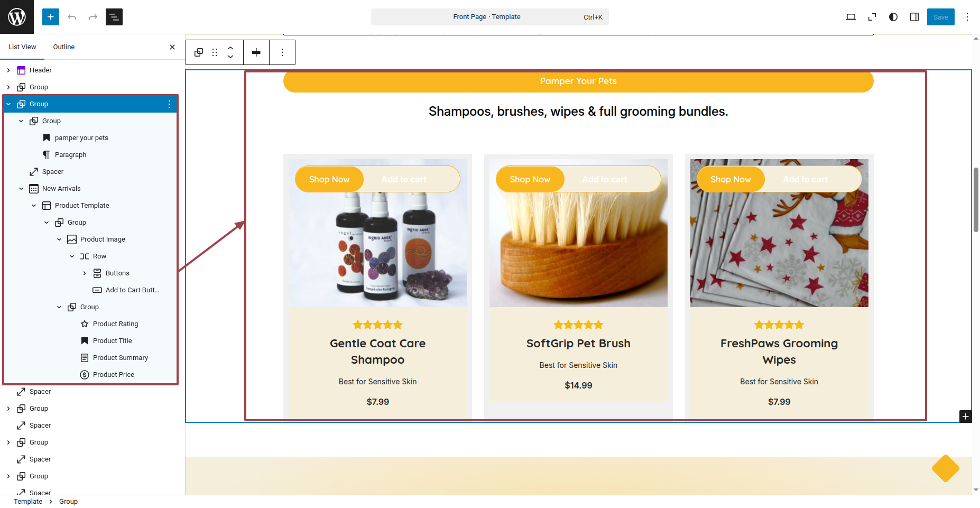Select the List View tab
This screenshot has height=508, width=980.
click(x=22, y=47)
